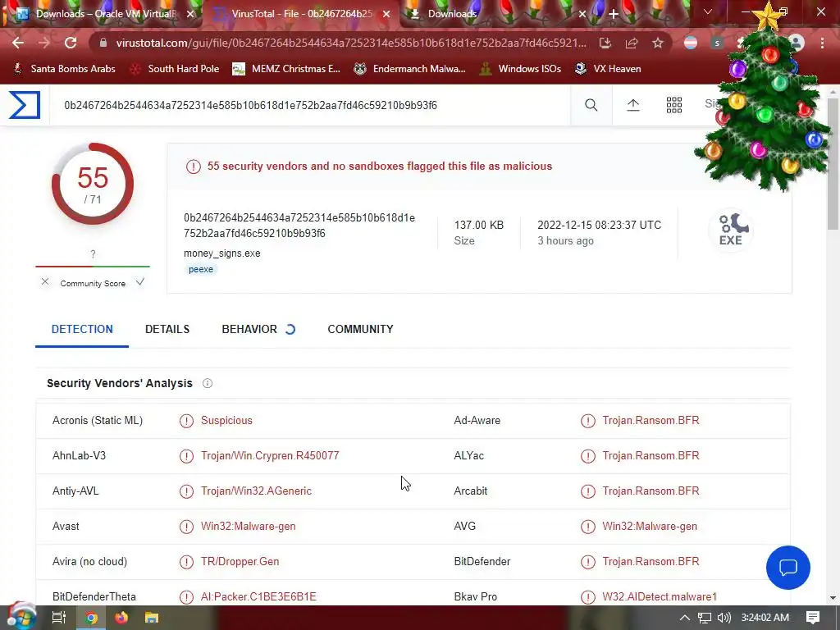This screenshot has height=630, width=840.
Task: Switch to the Downloads browser tab
Action: pos(498,14)
